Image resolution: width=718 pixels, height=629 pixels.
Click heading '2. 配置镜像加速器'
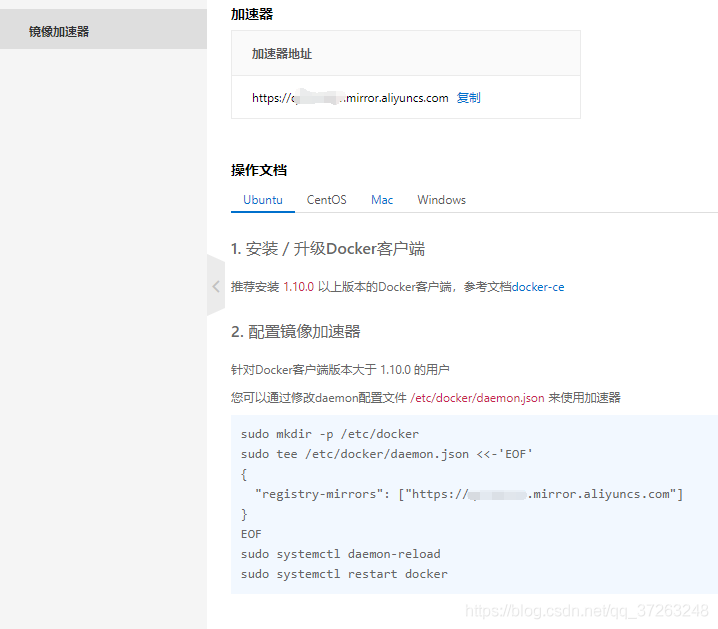point(295,331)
